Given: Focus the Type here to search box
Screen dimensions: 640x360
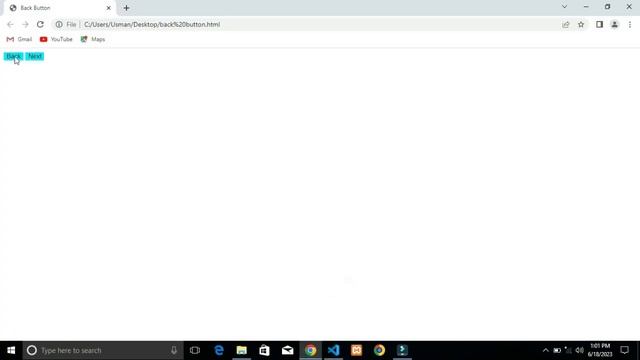Looking at the screenshot, I should [102, 350].
